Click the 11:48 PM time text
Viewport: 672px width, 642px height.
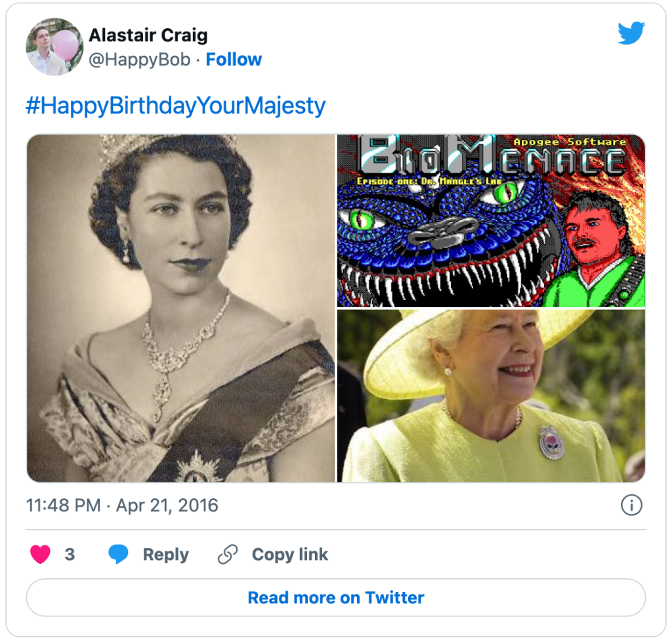coord(63,505)
